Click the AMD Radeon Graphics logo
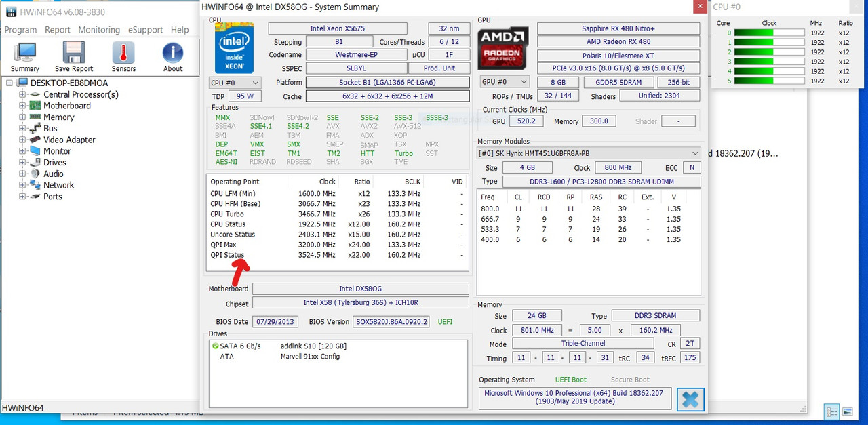 pos(503,48)
